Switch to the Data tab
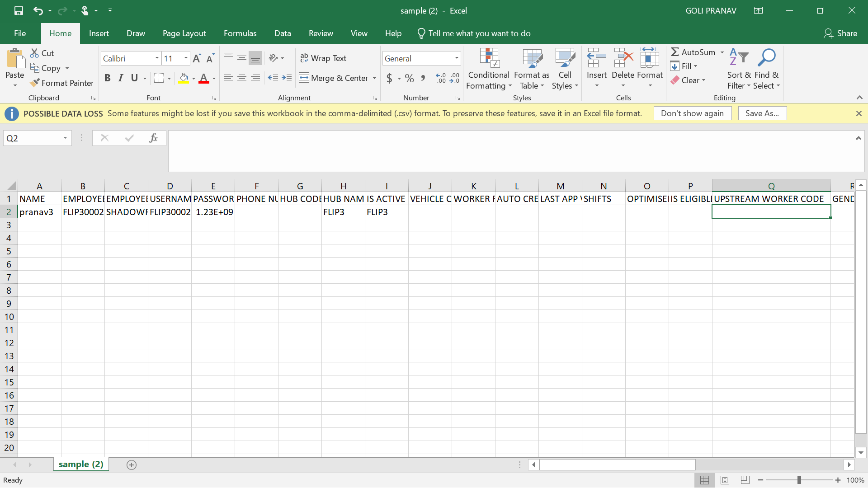Viewport: 868px width, 488px height. click(283, 33)
